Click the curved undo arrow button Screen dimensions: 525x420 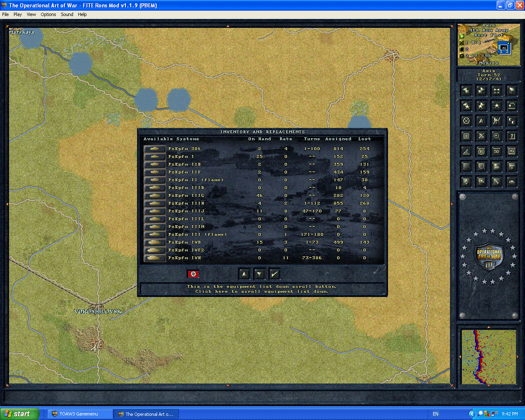pyautogui.click(x=511, y=106)
